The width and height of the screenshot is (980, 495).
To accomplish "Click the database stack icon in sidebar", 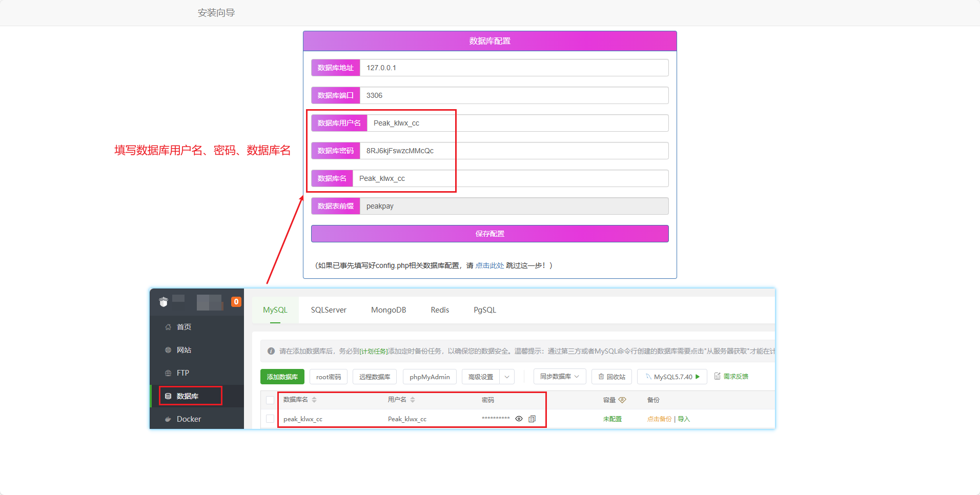I will 168,396.
